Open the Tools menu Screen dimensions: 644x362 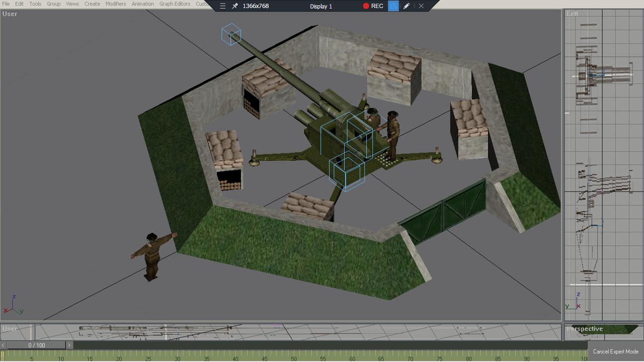(x=35, y=4)
